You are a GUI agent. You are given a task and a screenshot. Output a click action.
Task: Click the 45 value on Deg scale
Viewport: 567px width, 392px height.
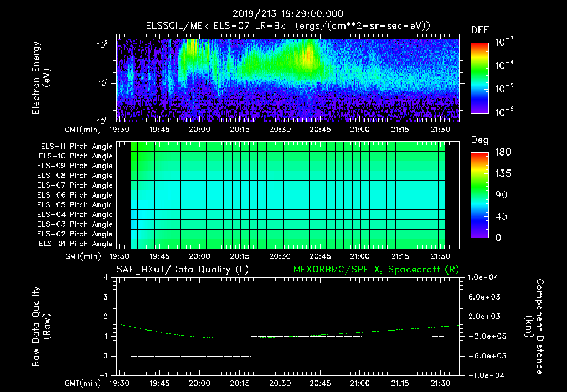coord(502,216)
